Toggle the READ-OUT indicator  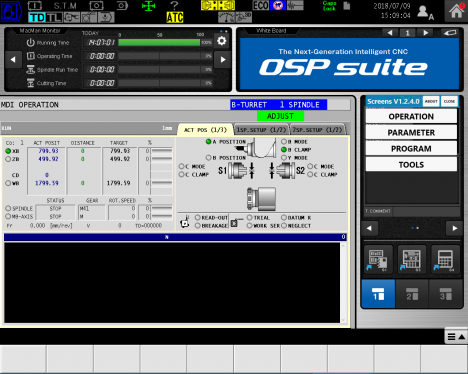(198, 218)
